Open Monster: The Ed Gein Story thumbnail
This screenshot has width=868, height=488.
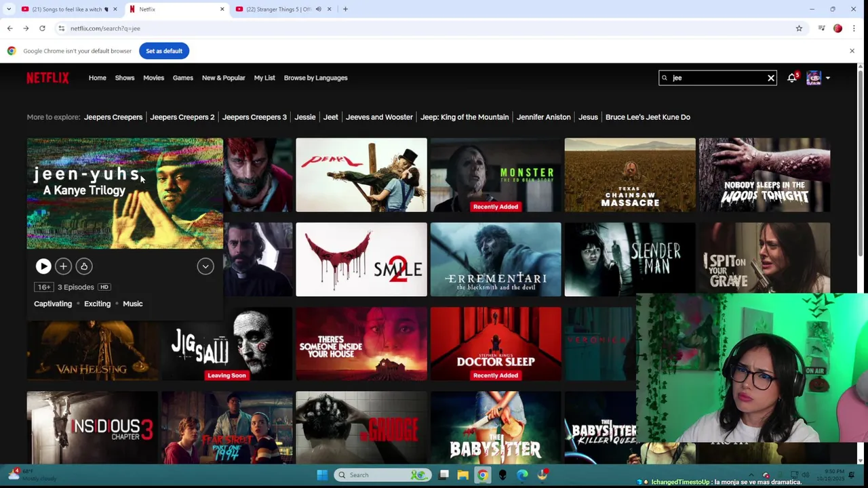click(x=496, y=175)
